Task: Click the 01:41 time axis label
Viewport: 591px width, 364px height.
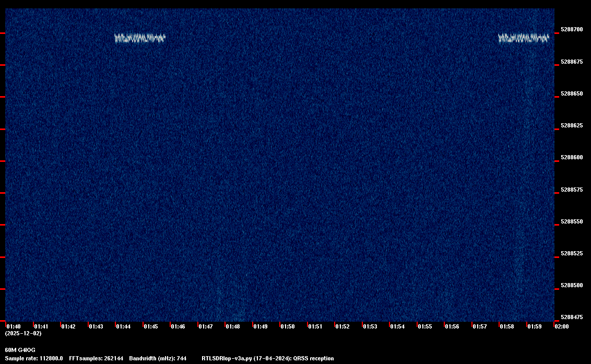Action: click(41, 326)
